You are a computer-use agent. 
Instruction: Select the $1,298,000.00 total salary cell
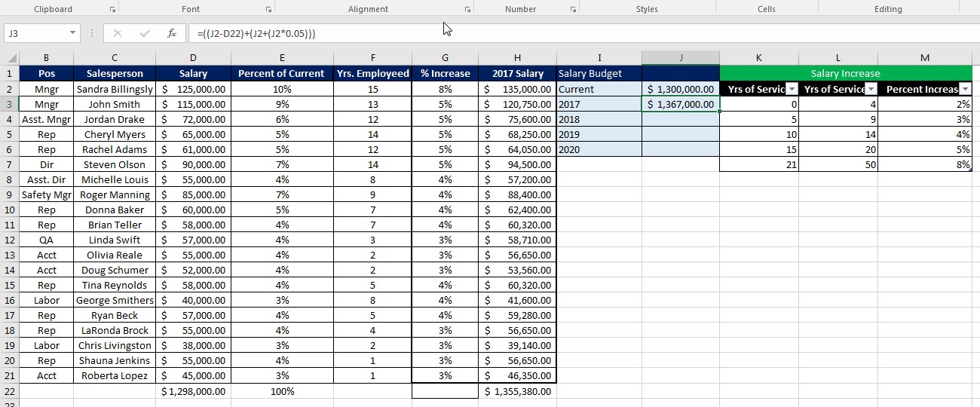[193, 391]
